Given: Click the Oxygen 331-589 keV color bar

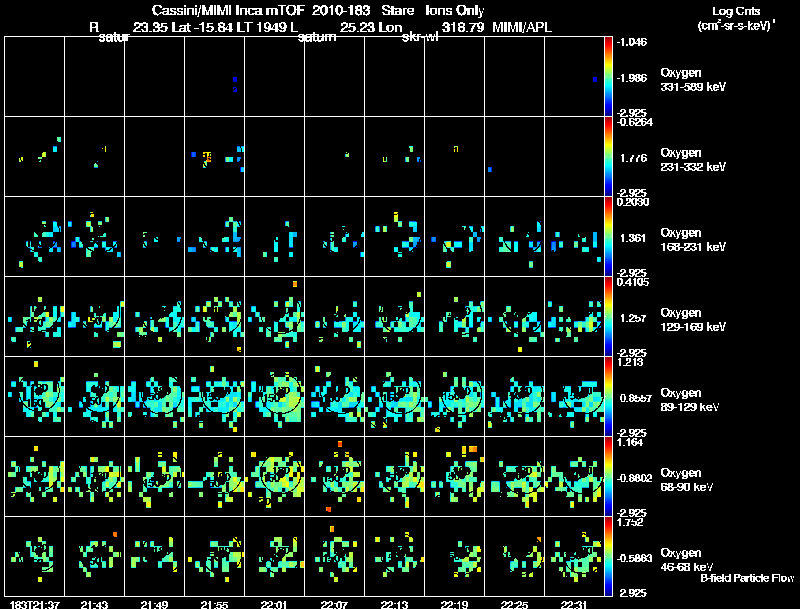Looking at the screenshot, I should coord(610,76).
